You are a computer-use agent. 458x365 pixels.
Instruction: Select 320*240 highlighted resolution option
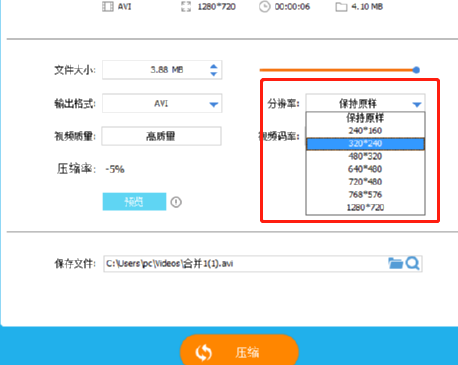pos(365,144)
